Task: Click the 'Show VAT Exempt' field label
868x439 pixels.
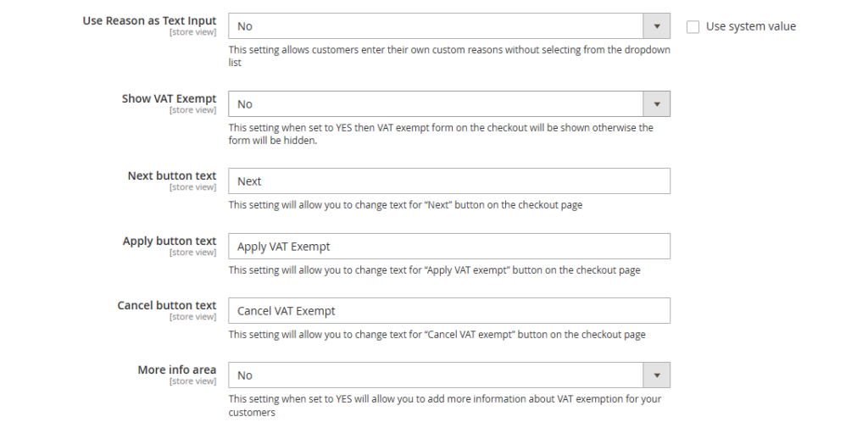Action: coord(169,98)
